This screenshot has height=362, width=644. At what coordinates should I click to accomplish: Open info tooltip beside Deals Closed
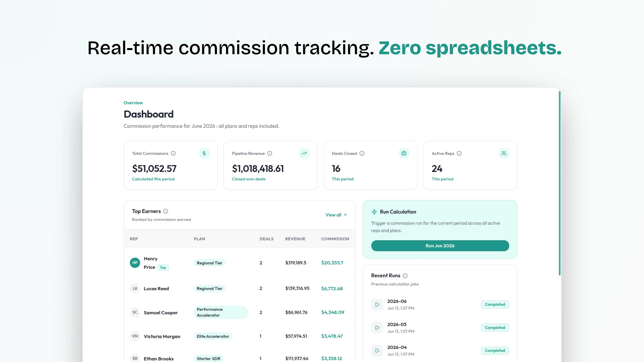362,153
